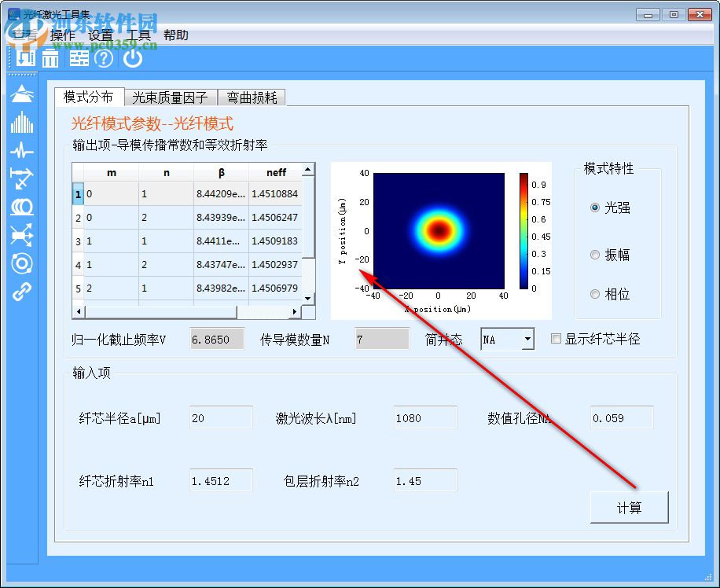Open the 工具 menu
Image resolution: width=720 pixels, height=588 pixels.
tap(138, 35)
